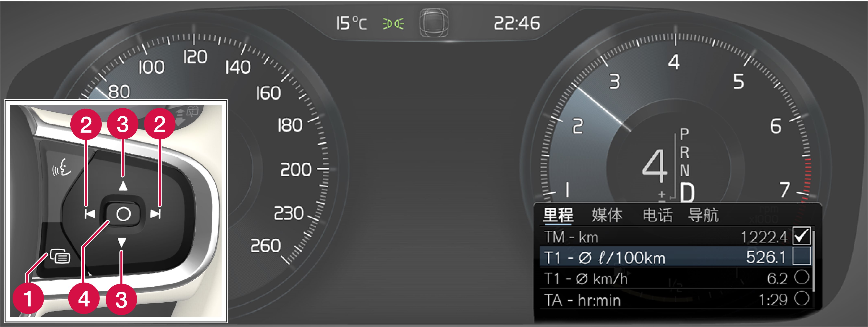The height and width of the screenshot is (327, 868).
Task: Open the 里程 tab
Action: [558, 215]
